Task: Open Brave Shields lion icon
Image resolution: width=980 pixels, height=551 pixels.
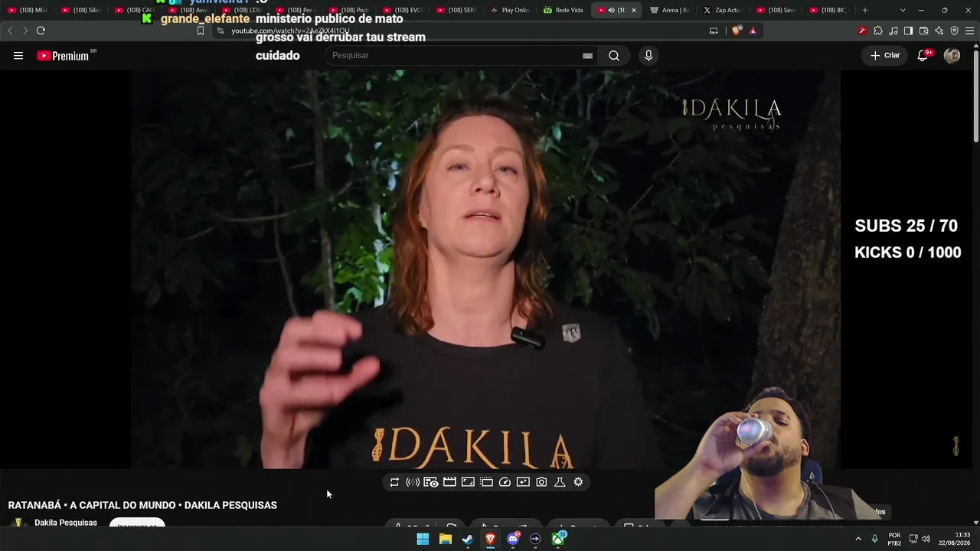Action: [x=737, y=31]
